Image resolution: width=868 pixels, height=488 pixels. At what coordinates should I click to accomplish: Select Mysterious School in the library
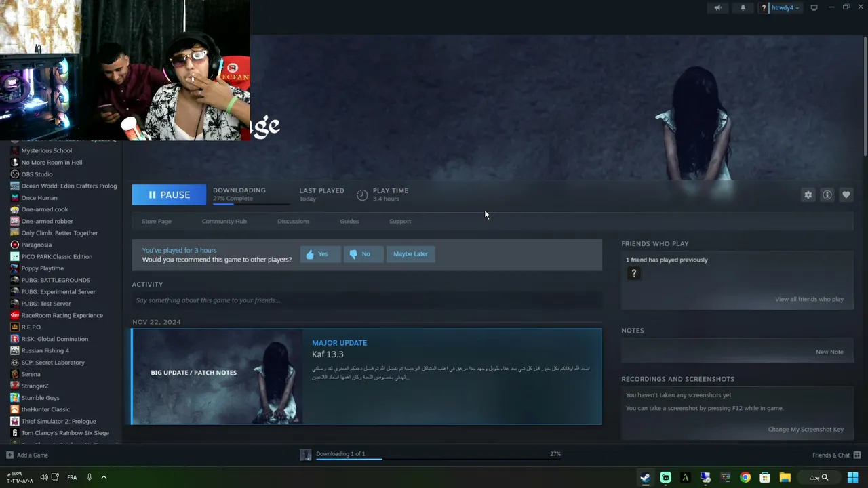point(46,150)
